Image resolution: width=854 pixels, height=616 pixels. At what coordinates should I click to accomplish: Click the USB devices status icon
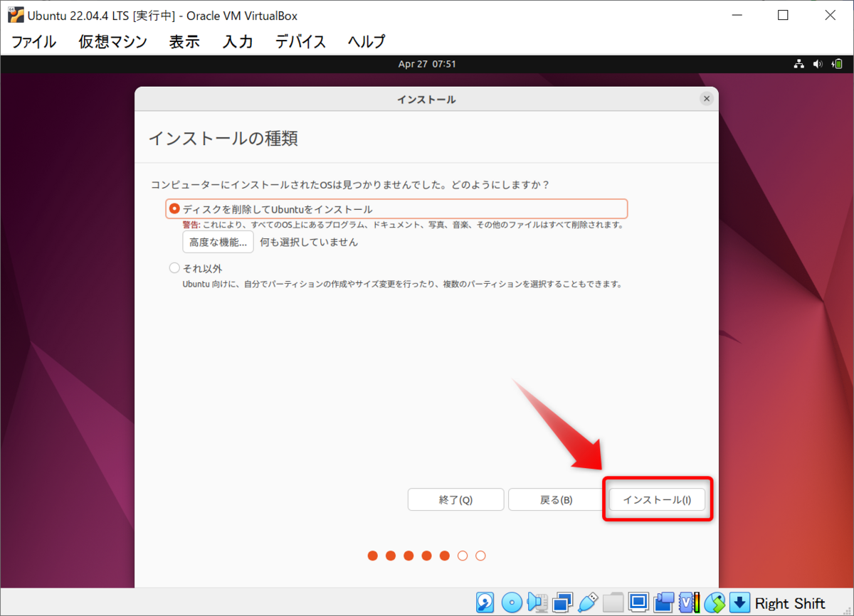(x=588, y=602)
